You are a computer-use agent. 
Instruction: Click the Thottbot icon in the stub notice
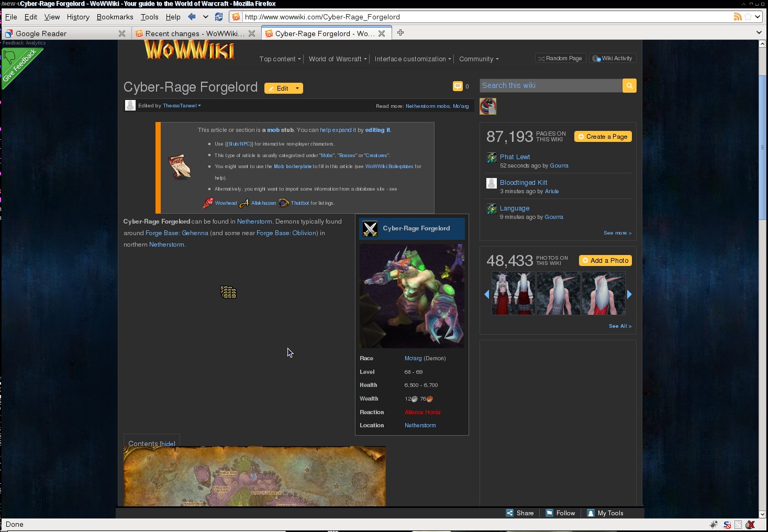click(x=284, y=203)
